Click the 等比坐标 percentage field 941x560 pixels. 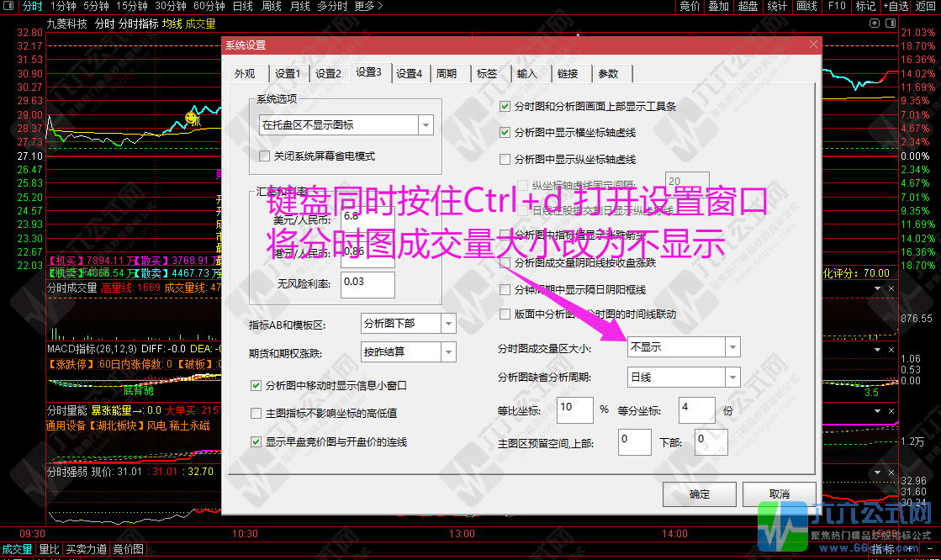574,409
